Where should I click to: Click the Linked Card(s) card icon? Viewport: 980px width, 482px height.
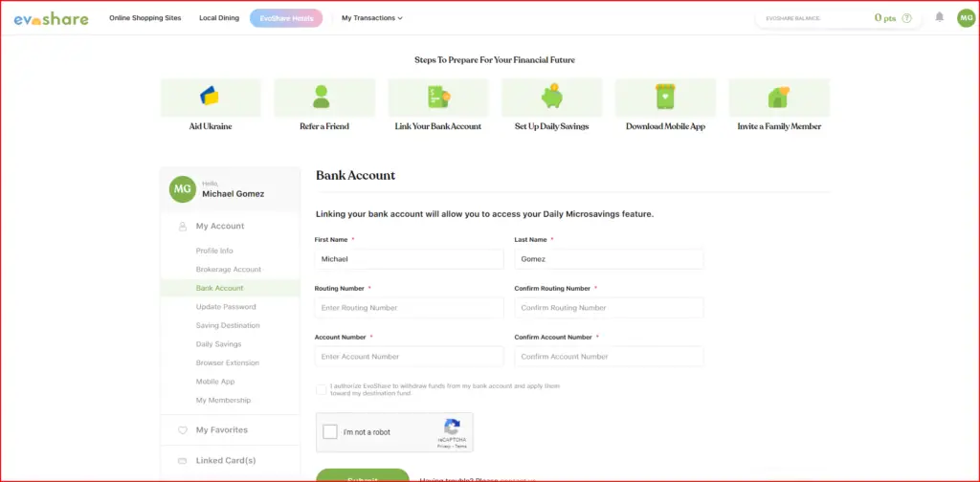point(183,461)
